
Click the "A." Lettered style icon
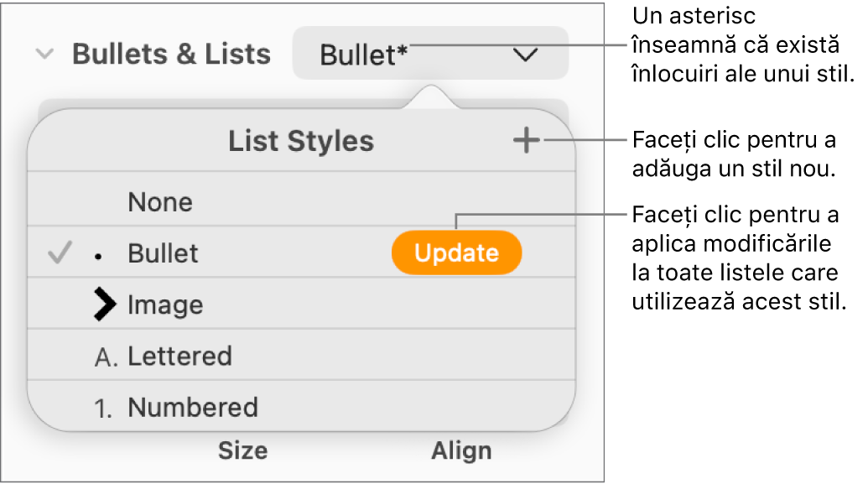tap(106, 357)
